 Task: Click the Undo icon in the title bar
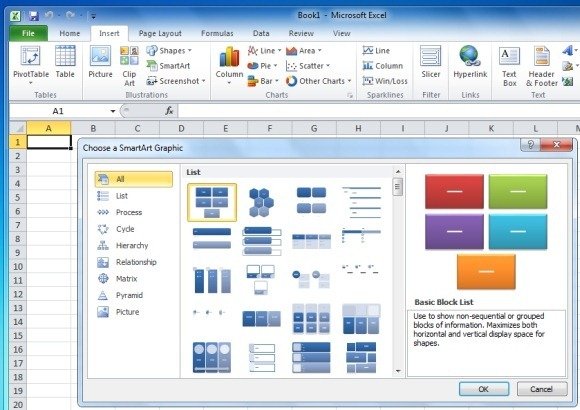click(48, 16)
